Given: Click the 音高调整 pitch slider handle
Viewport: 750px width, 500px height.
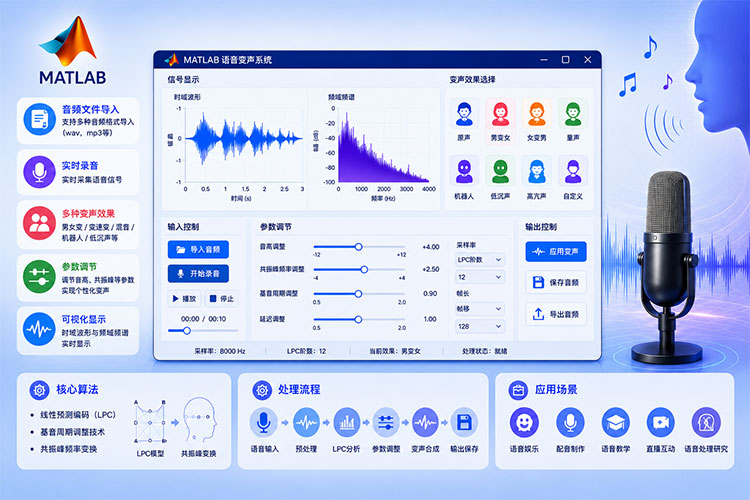Looking at the screenshot, I should tap(358, 247).
